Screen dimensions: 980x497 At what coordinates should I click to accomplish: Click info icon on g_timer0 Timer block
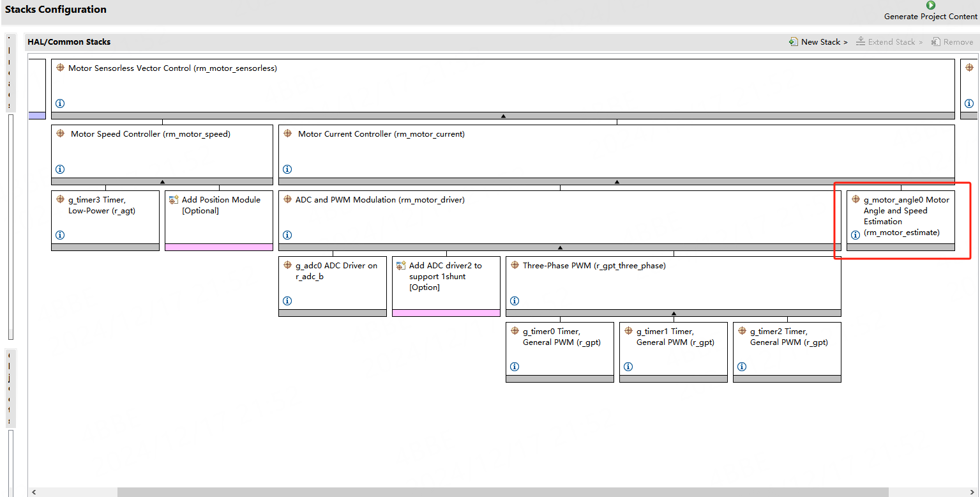click(515, 367)
